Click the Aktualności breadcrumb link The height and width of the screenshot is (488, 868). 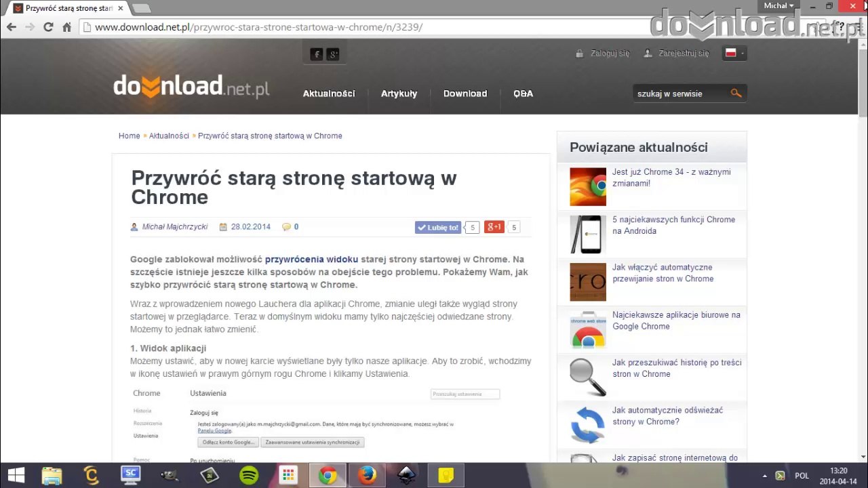point(169,136)
